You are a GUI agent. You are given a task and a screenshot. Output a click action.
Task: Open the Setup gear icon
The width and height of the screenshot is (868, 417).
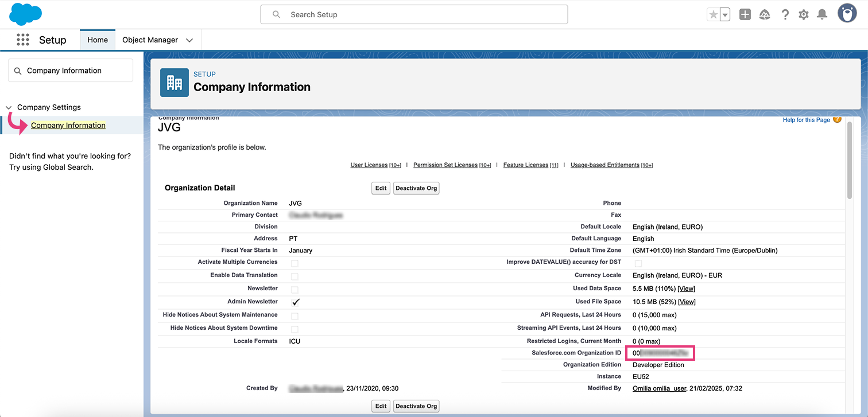click(804, 15)
